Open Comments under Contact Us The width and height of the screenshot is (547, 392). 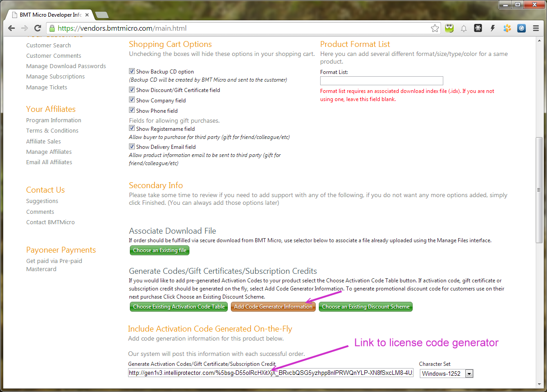click(x=40, y=212)
